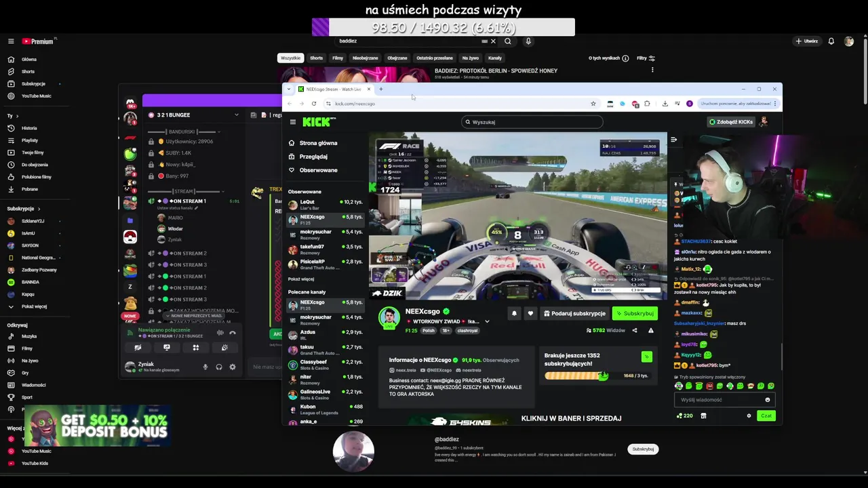
Task: Join the ON STREAM 2 purple voice channel
Action: tap(183, 253)
